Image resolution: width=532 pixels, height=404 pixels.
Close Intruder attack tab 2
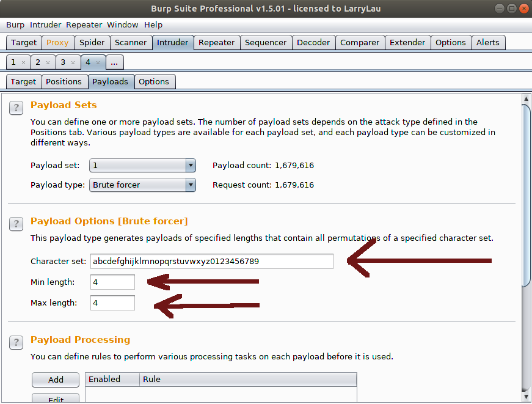(48, 62)
